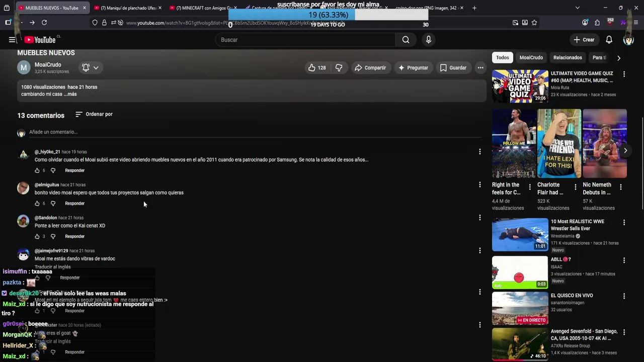Select the Todos filter chip
This screenshot has height=362, width=644.
(503, 58)
